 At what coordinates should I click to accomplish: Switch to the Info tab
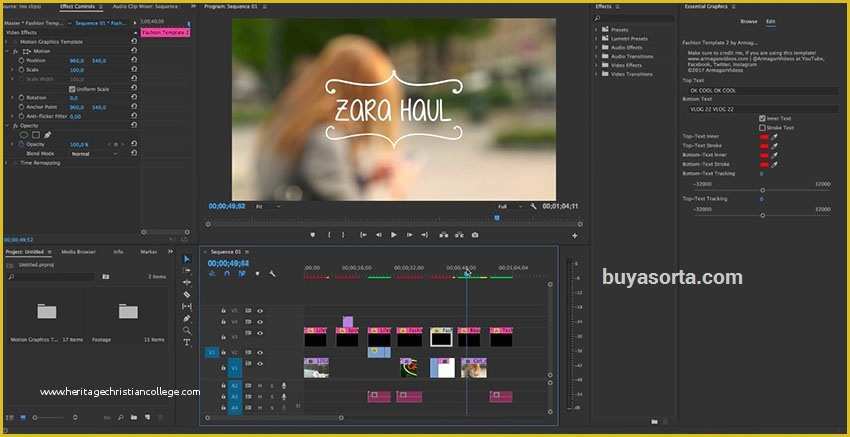118,252
